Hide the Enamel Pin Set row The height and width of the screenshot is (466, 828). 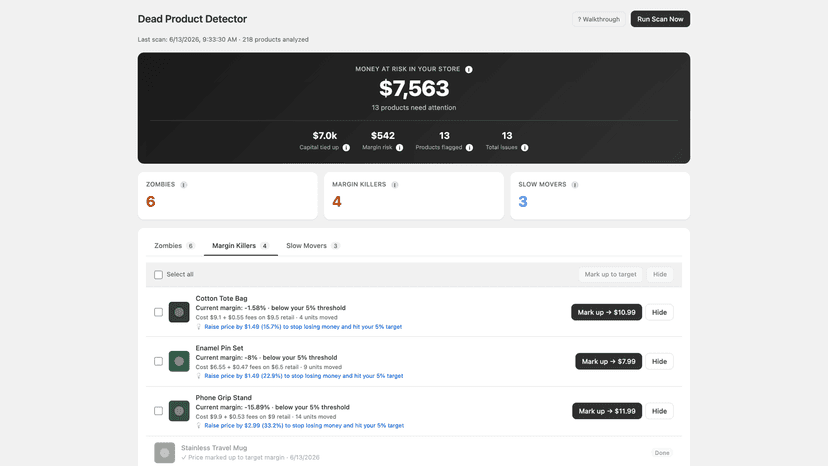coord(659,361)
